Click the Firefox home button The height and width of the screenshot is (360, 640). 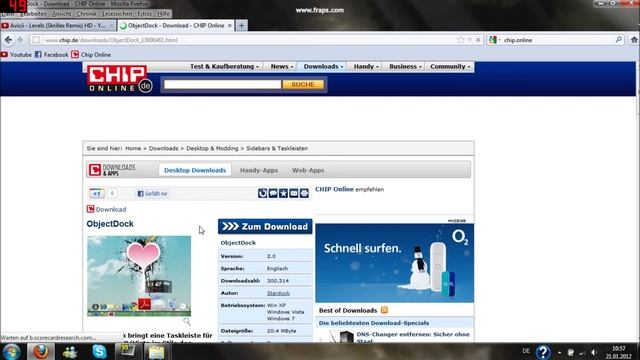point(634,40)
